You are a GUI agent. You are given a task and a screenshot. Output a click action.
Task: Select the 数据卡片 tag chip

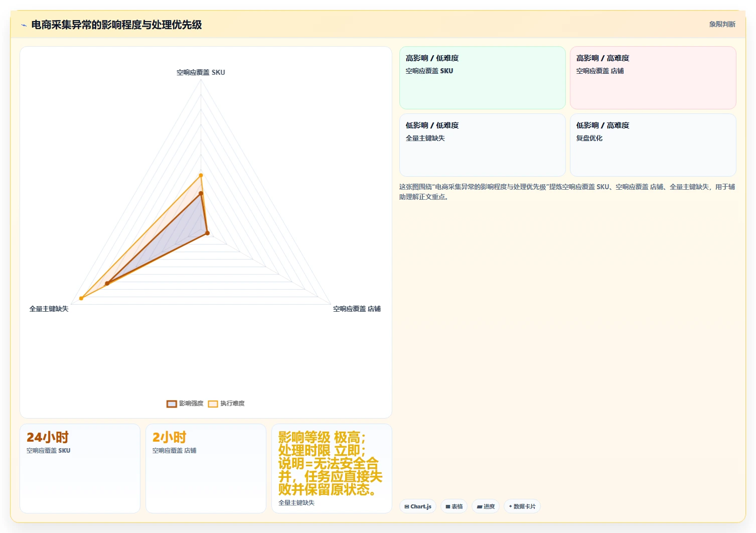[522, 506]
